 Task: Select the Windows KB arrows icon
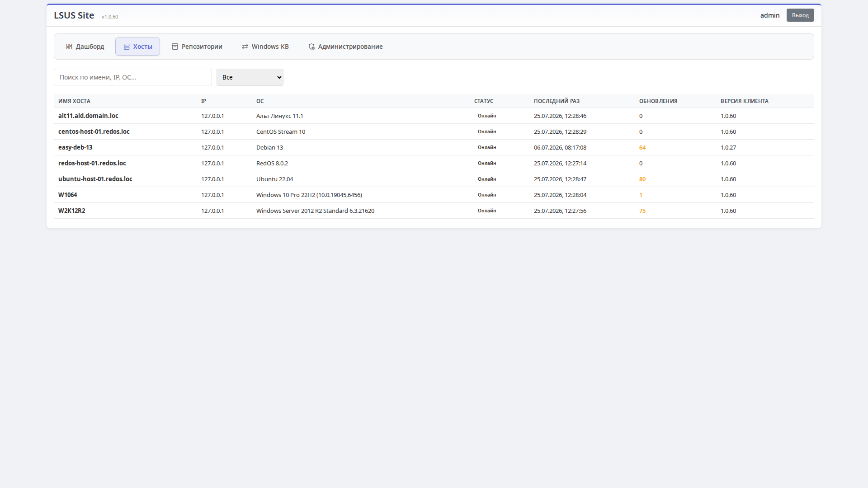245,47
